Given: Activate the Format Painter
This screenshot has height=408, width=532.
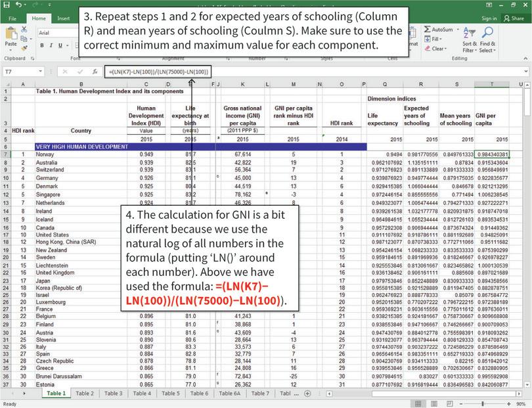Looking at the screenshot, I should (24, 47).
